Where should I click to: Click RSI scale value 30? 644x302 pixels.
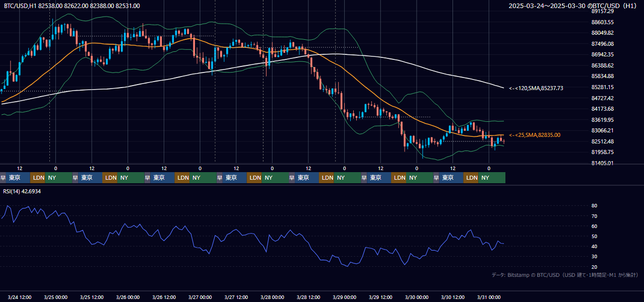point(595,257)
